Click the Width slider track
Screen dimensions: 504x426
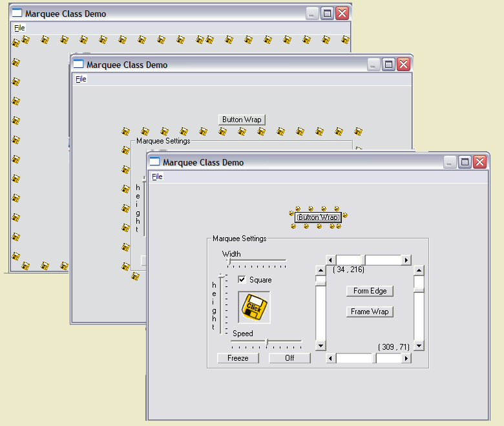point(258,261)
